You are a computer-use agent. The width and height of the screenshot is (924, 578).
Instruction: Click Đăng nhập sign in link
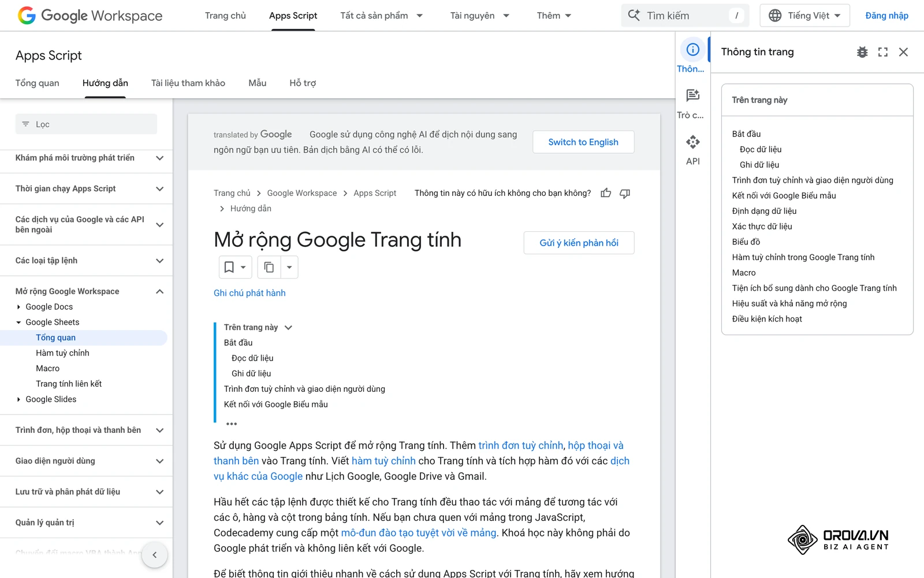[886, 16]
